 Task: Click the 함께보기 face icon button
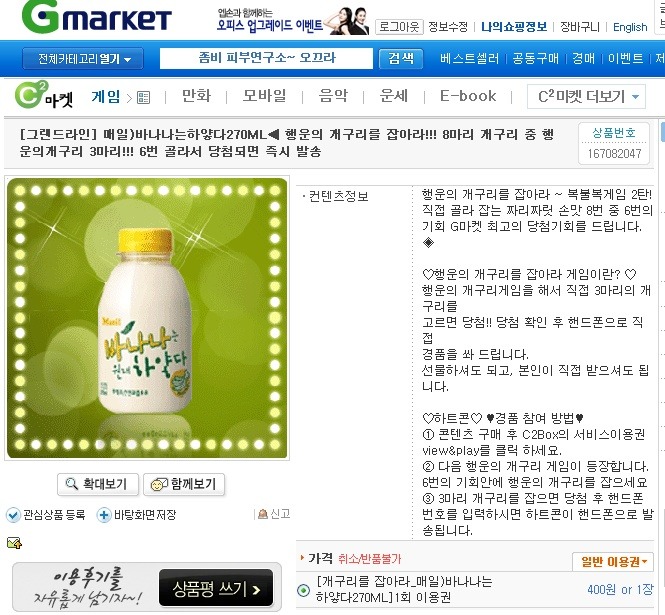pyautogui.click(x=184, y=484)
